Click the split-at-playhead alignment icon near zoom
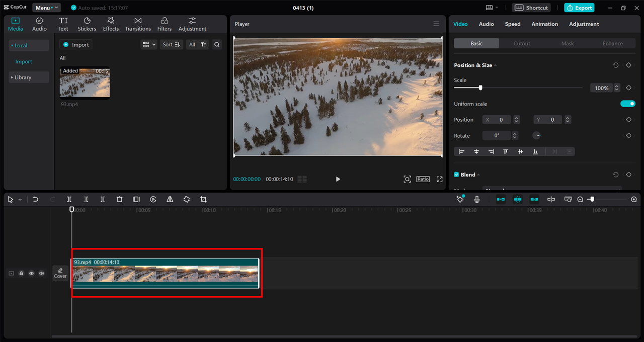644x342 pixels. tap(551, 199)
